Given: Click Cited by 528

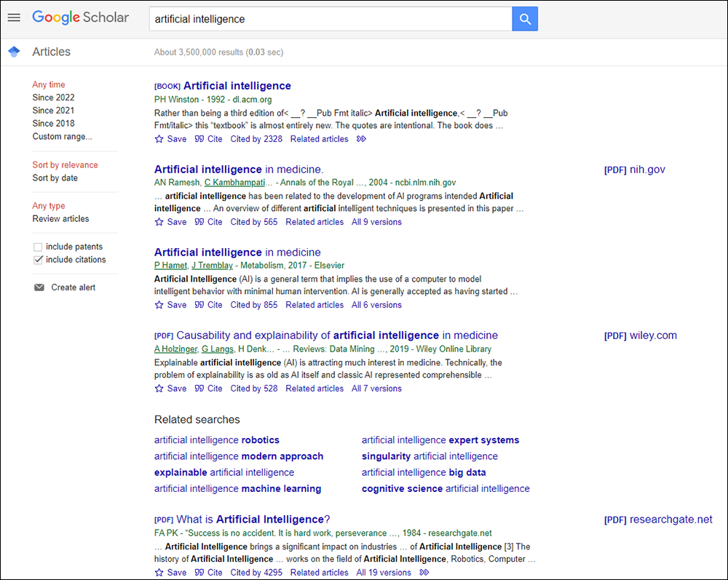Looking at the screenshot, I should point(254,389).
